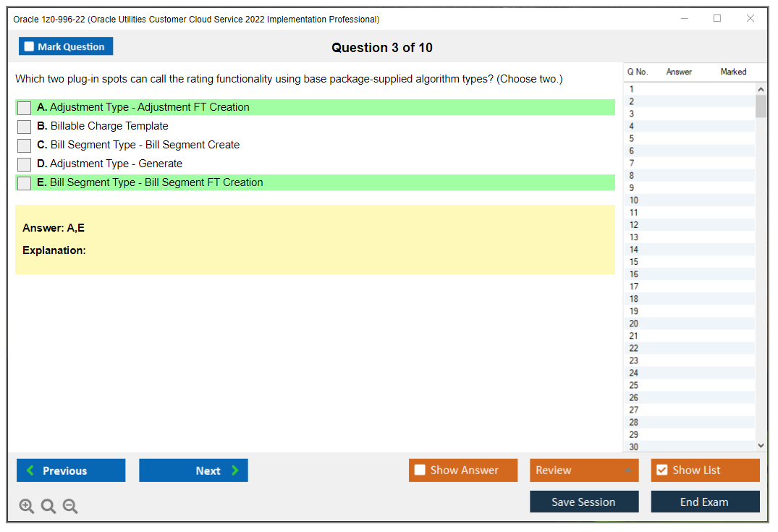This screenshot has height=532, width=778.
Task: Click the question list scrollbar thumb
Action: click(761, 107)
